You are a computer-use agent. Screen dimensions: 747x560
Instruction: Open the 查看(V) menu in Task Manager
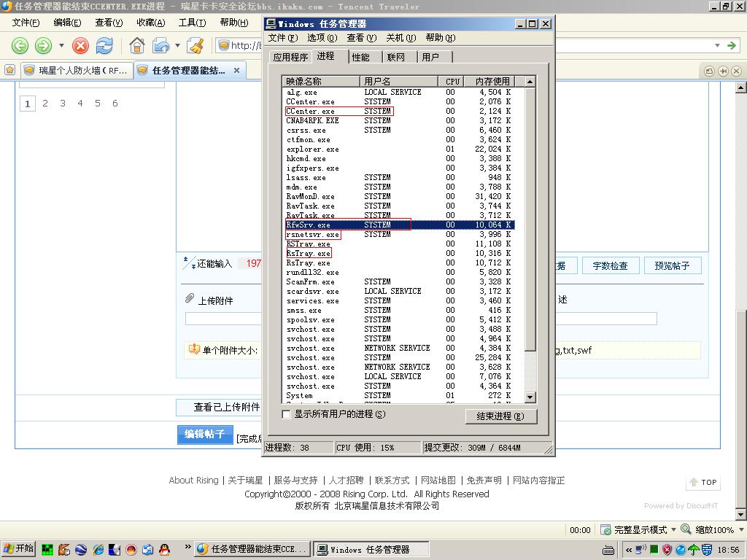[361, 38]
